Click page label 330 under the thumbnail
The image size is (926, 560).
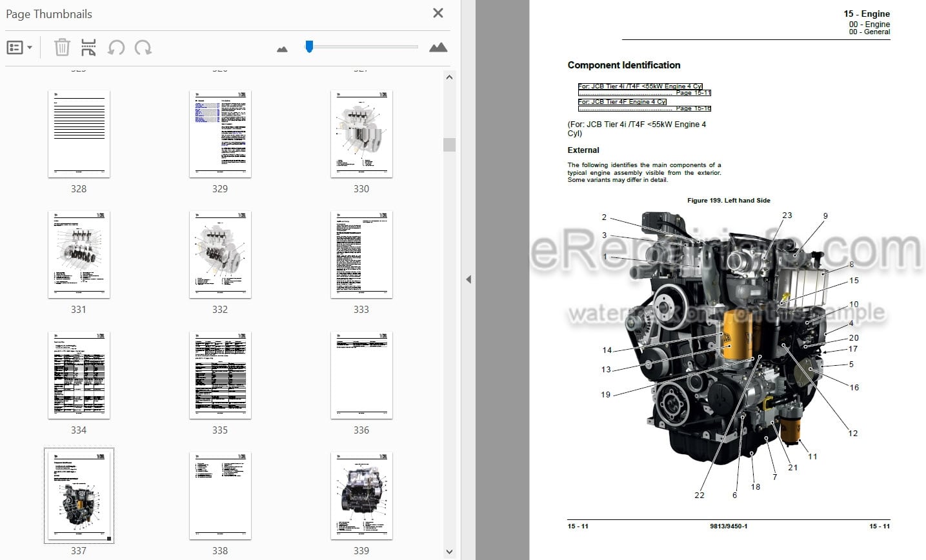[x=361, y=188]
